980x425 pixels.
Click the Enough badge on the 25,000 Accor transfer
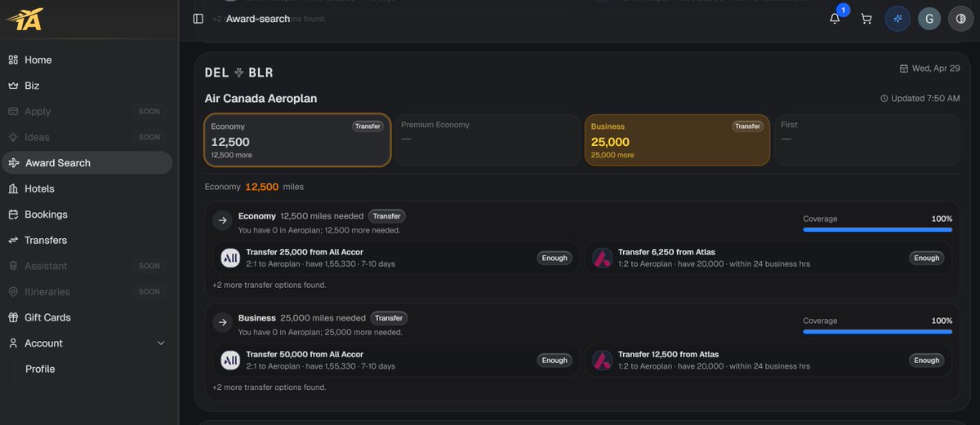point(555,258)
